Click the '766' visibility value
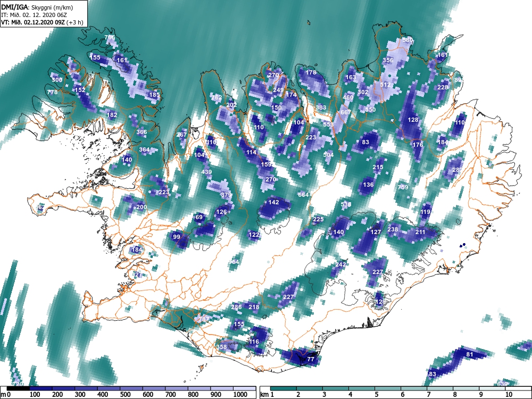This screenshot has width=532, height=399. point(110,37)
